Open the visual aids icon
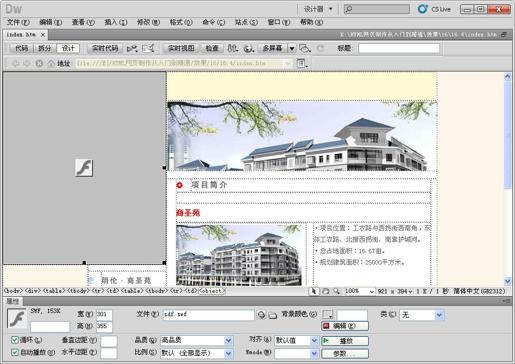 point(305,49)
